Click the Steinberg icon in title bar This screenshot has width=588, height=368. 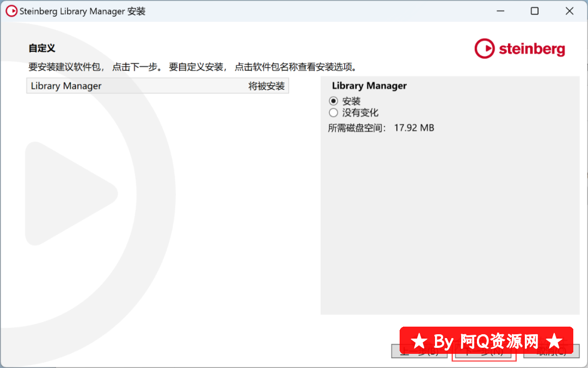[11, 11]
